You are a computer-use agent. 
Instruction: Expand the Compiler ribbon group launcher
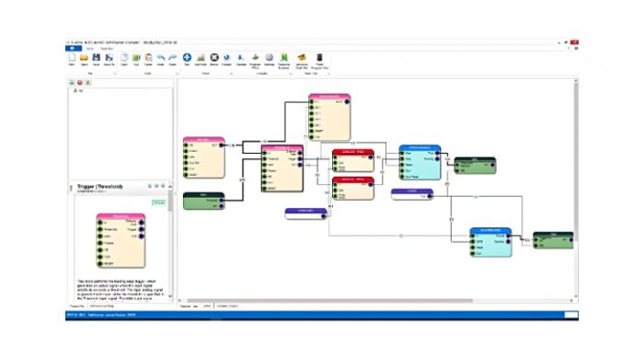point(290,74)
